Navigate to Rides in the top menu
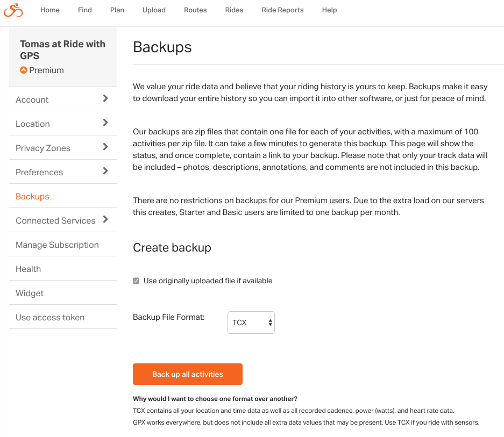This screenshot has width=504, height=437. [x=234, y=10]
